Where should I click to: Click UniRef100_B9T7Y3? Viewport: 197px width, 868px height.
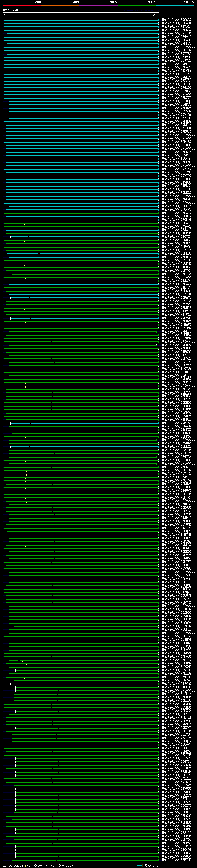point(177,74)
